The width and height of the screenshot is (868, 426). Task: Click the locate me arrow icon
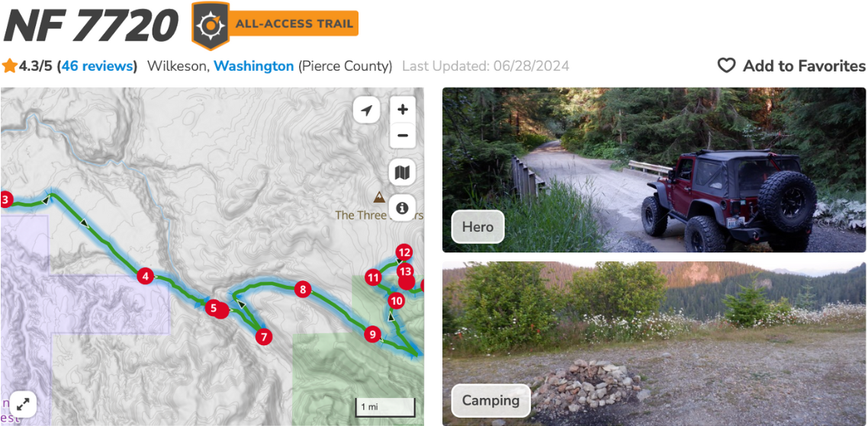tap(366, 110)
